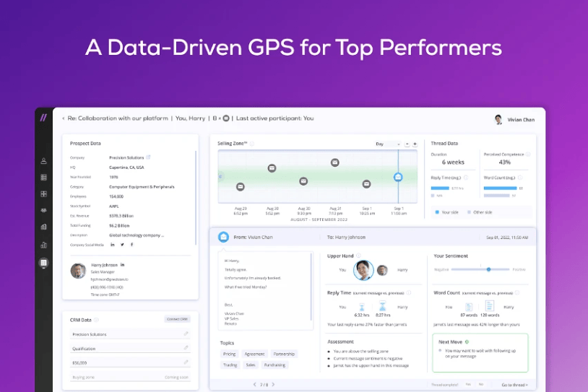Click the Your Sentiment slider handle
The height and width of the screenshot is (392, 588).
coord(488,269)
